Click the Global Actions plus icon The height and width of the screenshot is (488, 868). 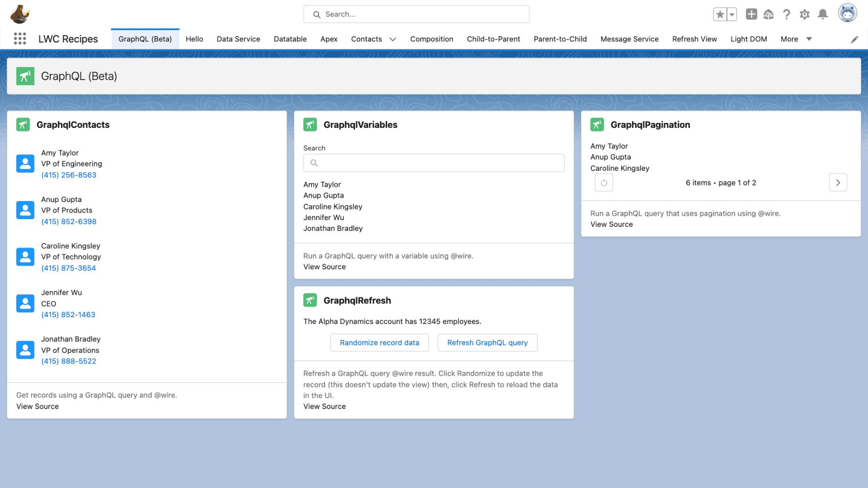coord(751,14)
